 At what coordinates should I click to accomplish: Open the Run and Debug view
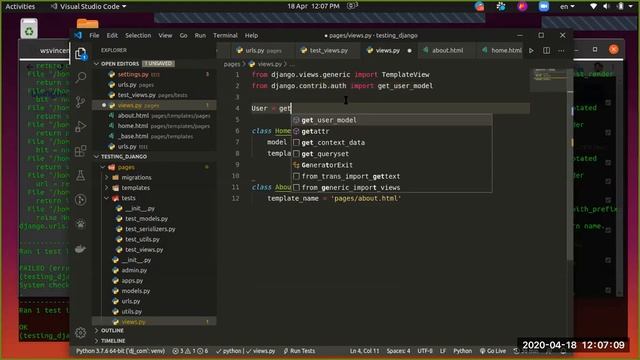tap(81, 126)
